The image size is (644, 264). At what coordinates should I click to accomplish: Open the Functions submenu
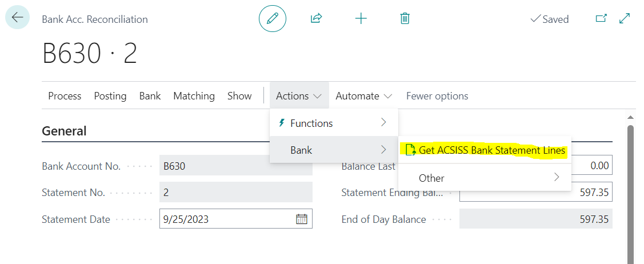point(334,123)
